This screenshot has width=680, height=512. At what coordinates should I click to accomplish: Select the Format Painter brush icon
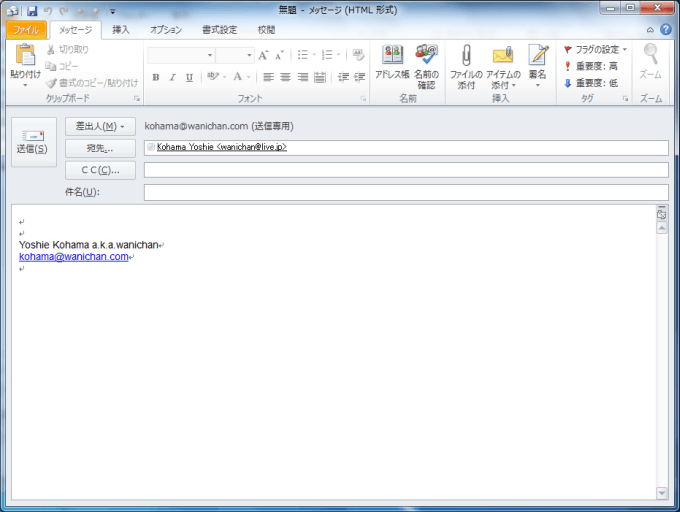[51, 83]
